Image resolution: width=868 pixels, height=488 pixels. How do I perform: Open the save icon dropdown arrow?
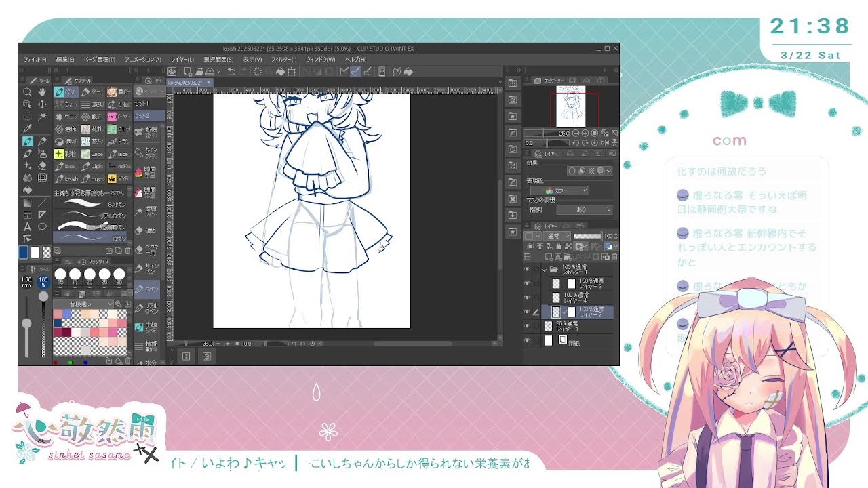pyautogui.click(x=218, y=71)
